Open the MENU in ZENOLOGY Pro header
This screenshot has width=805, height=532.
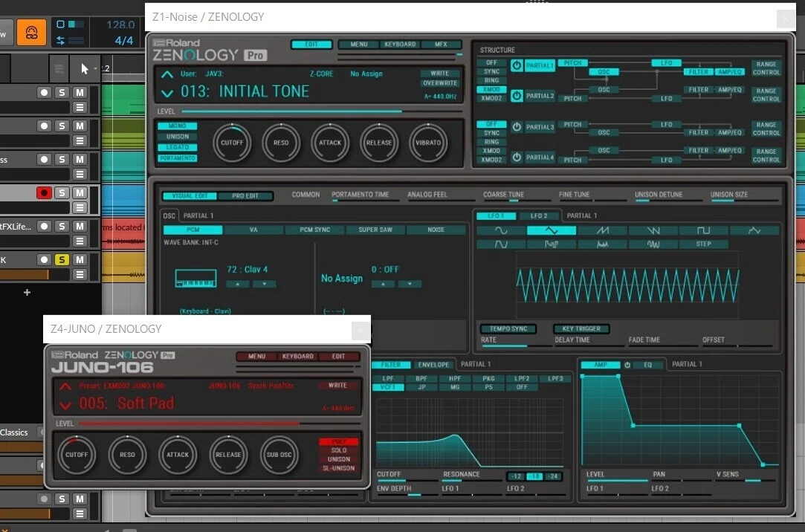point(359,45)
